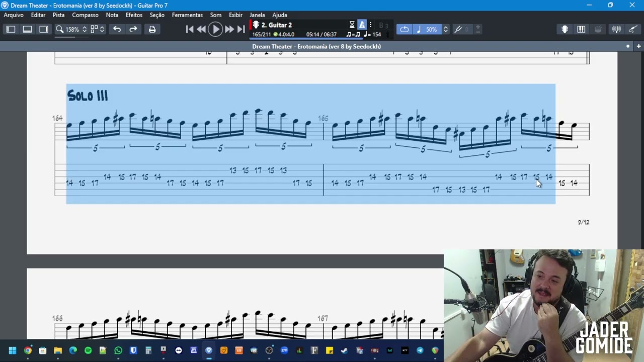The height and width of the screenshot is (362, 644).
Task: Open the tuner icon
Action: pos(616,29)
